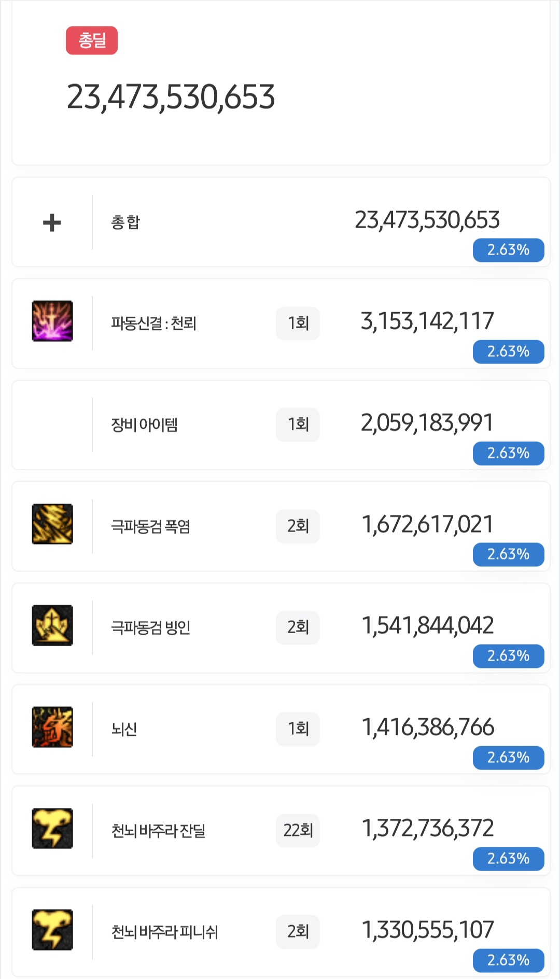Click the 극파동검 폭염 skill icon
The width and height of the screenshot is (560, 979).
tap(52, 524)
